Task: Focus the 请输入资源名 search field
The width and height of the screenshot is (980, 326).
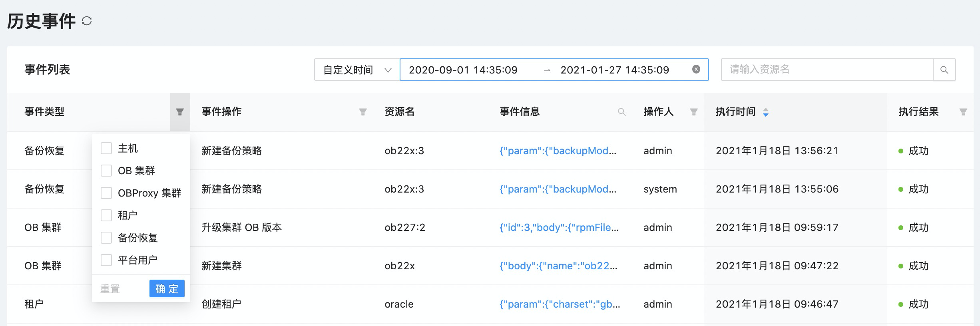Action: pyautogui.click(x=827, y=70)
